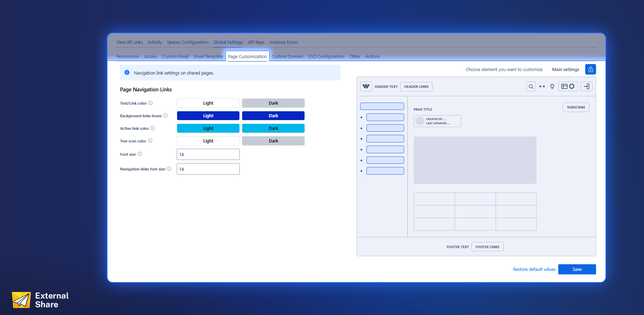Pick Light swatch for Text/Link color
The width and height of the screenshot is (644, 315).
pos(208,103)
